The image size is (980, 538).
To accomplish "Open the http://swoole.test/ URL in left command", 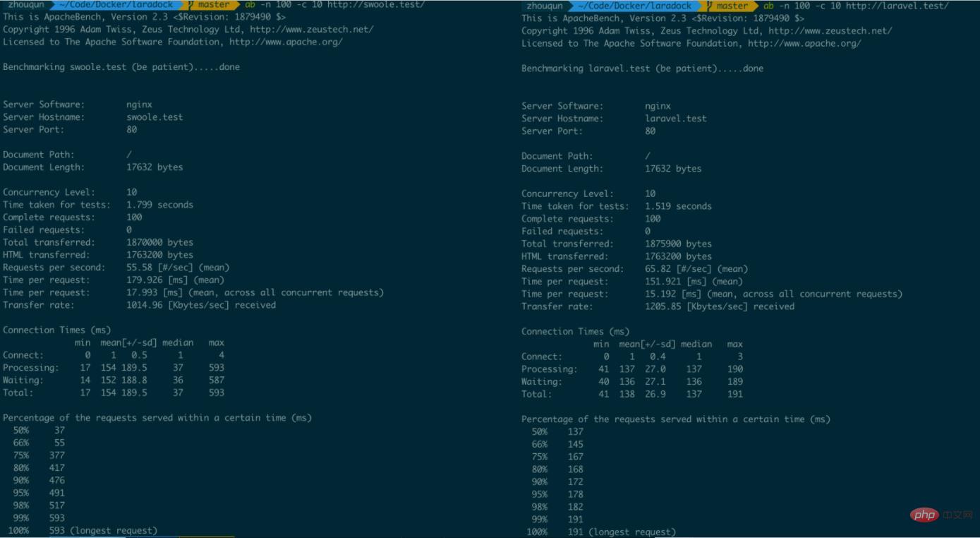I will (376, 4).
